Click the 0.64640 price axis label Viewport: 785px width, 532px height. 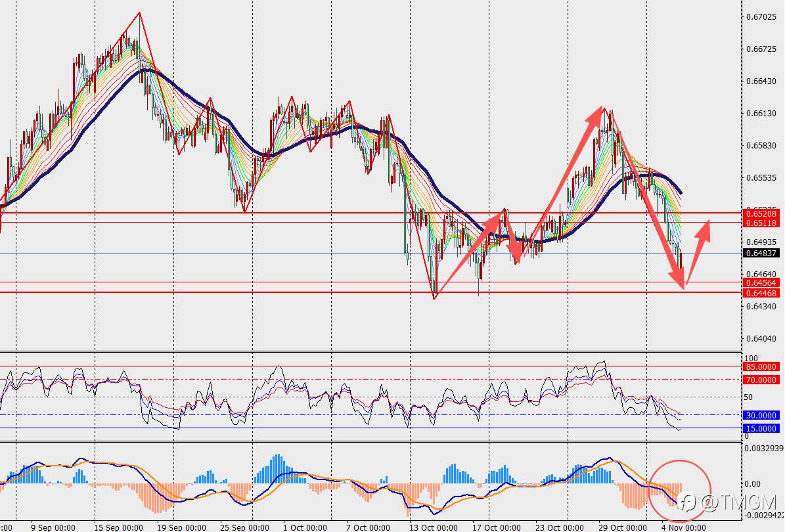(x=761, y=275)
